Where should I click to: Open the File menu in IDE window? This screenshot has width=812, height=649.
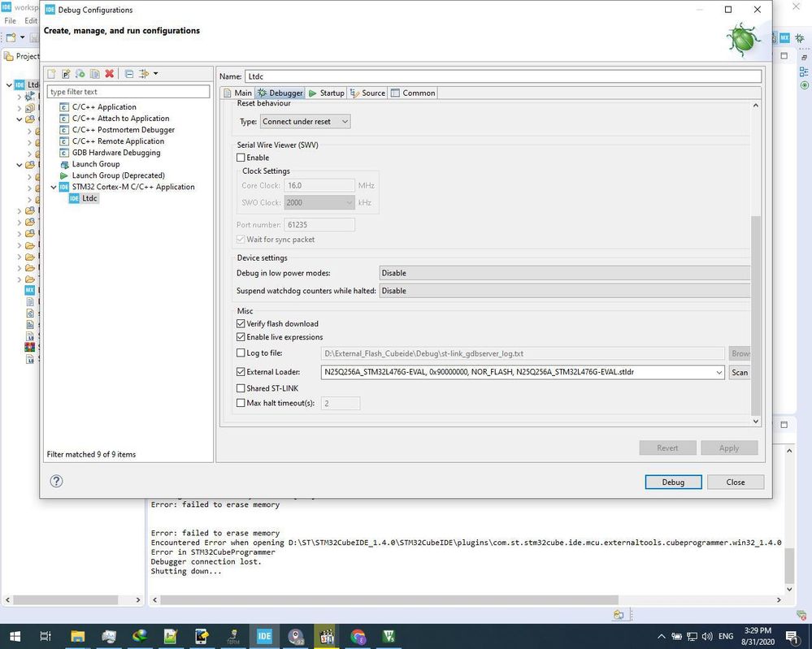click(x=11, y=20)
